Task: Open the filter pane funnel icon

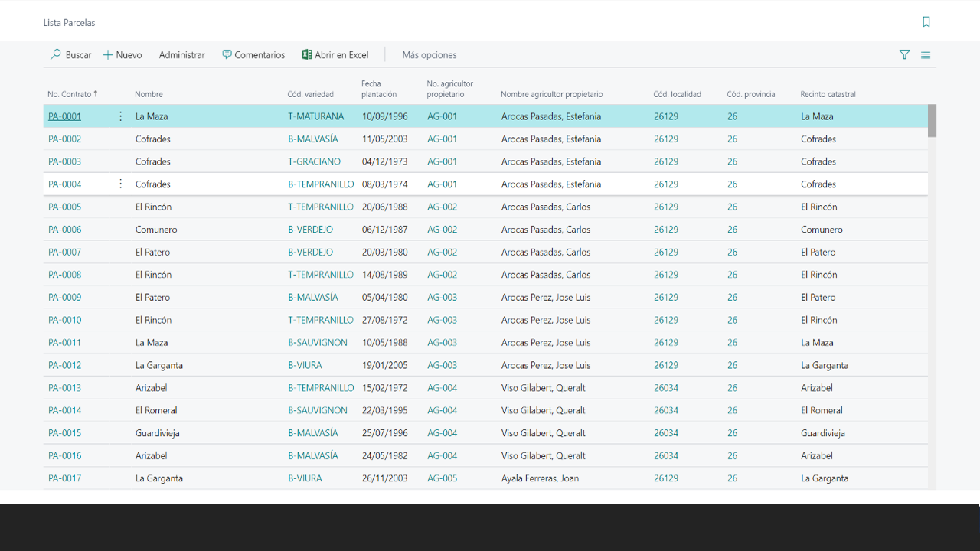Action: [904, 55]
